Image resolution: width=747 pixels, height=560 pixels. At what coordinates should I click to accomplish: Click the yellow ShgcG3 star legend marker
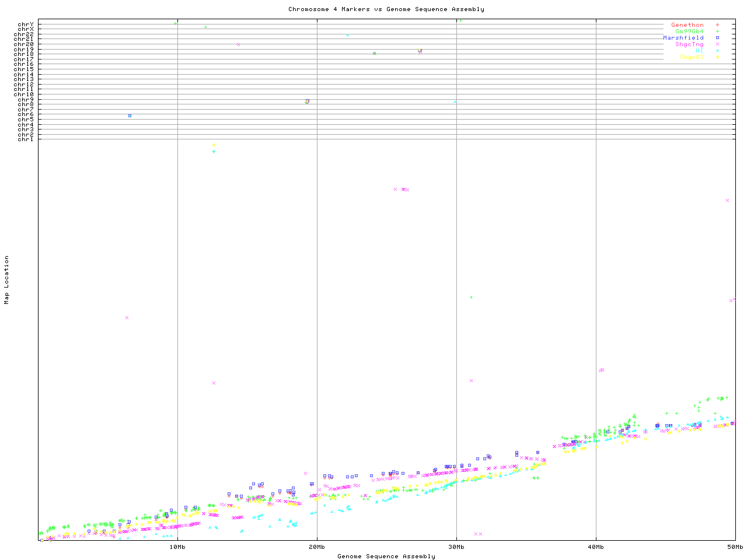pyautogui.click(x=717, y=57)
